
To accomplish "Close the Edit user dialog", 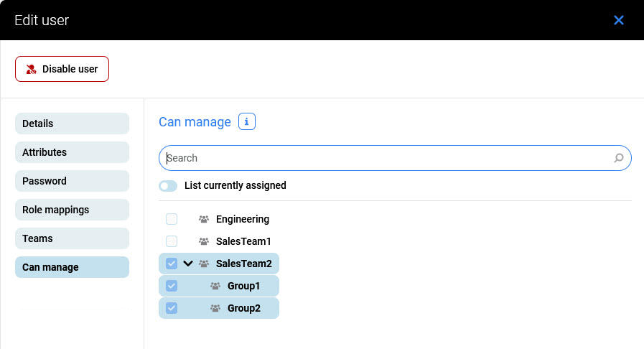I will (618, 20).
